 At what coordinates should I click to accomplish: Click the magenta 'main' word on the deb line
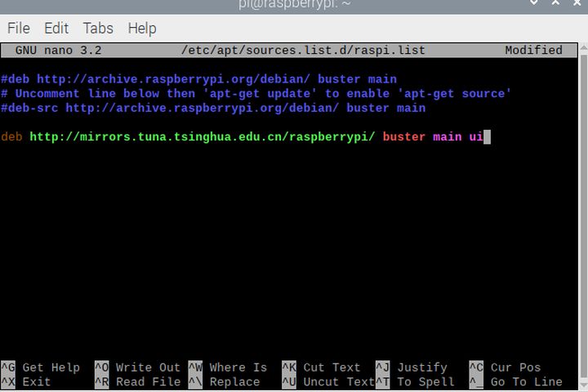[448, 137]
